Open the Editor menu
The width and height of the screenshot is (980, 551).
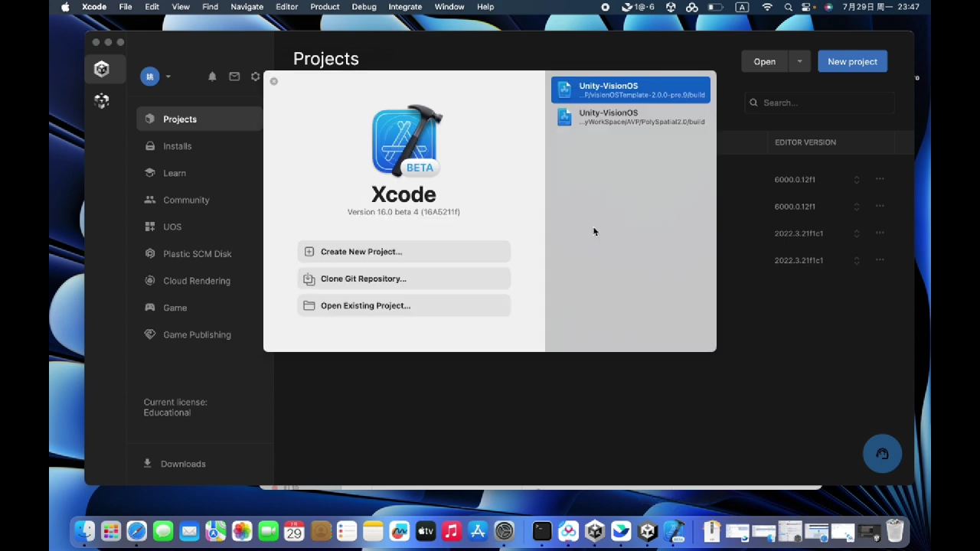click(287, 7)
